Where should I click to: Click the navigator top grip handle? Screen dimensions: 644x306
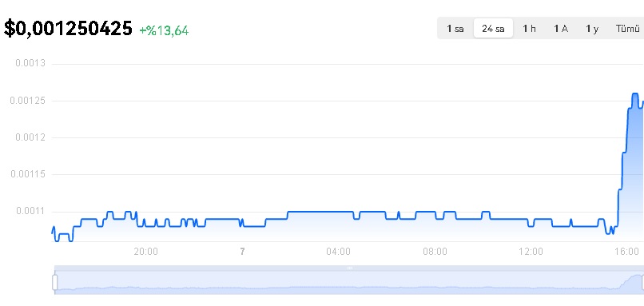(349, 268)
